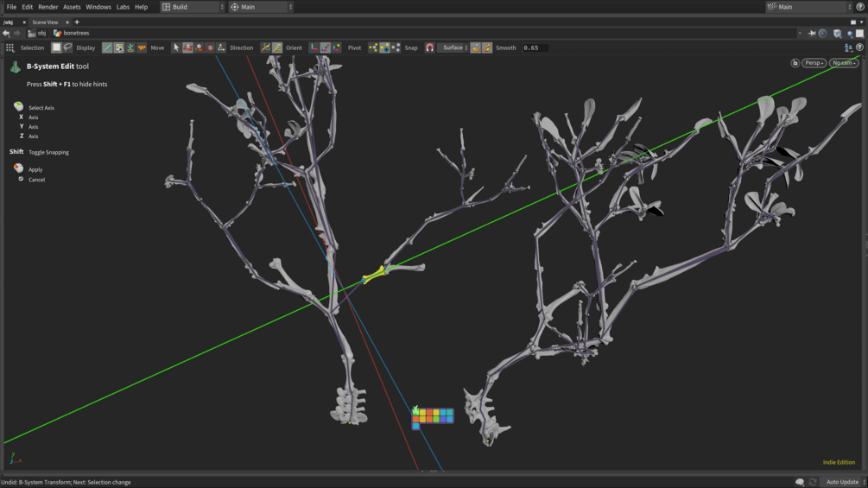
Task: Click the bonetrees path node
Action: pyautogui.click(x=72, y=33)
